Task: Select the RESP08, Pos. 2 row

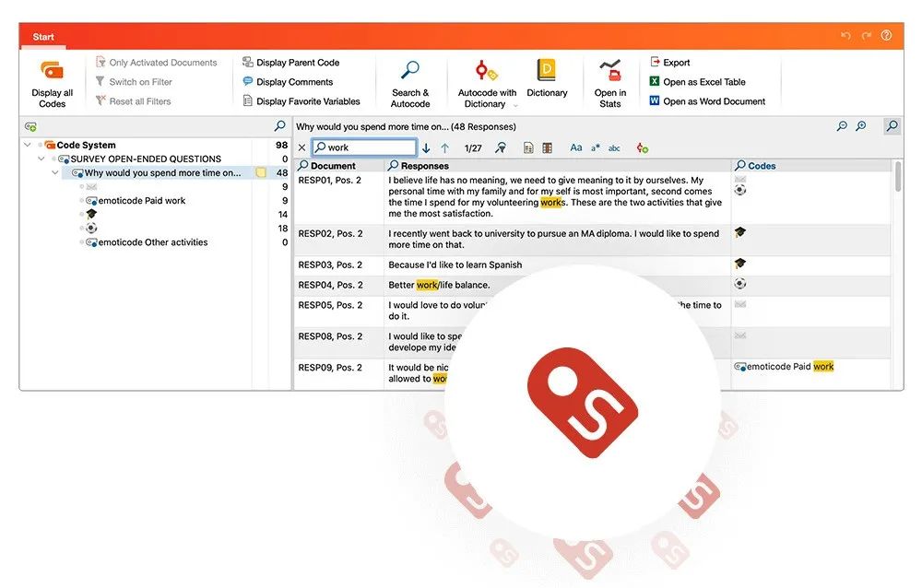Action: [592, 342]
